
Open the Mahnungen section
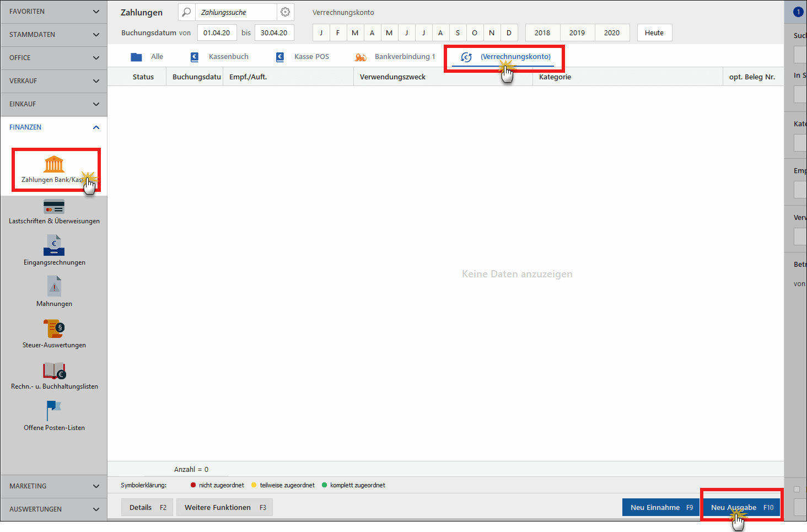(x=54, y=293)
